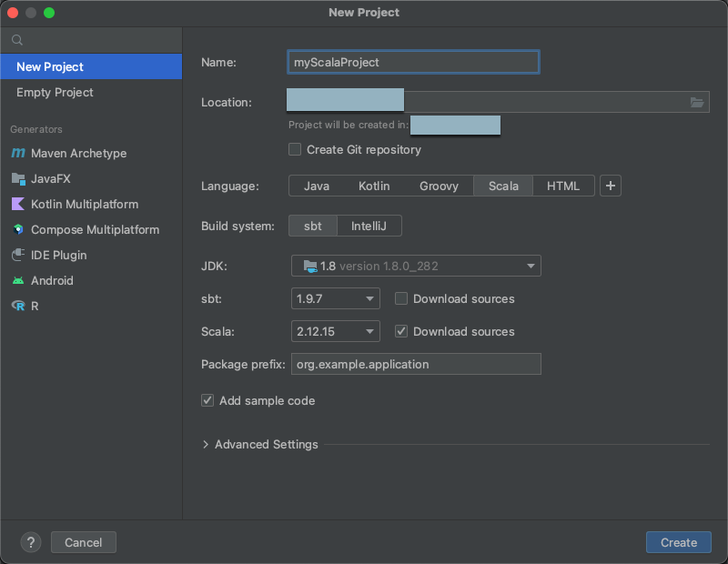
Task: Select the JavaFX generator icon
Action: click(x=18, y=179)
